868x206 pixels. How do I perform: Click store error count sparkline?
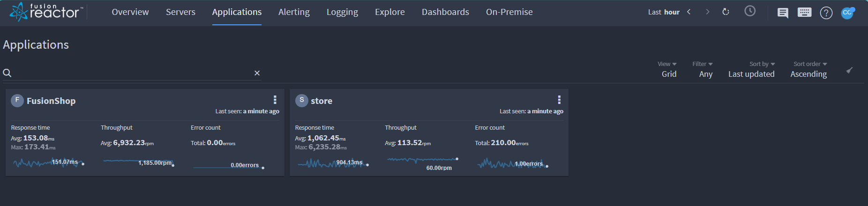coord(513,163)
